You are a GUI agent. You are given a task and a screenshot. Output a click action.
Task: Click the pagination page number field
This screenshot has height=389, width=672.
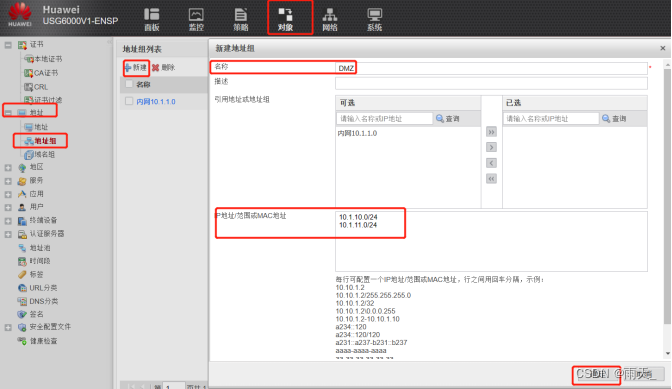174,386
